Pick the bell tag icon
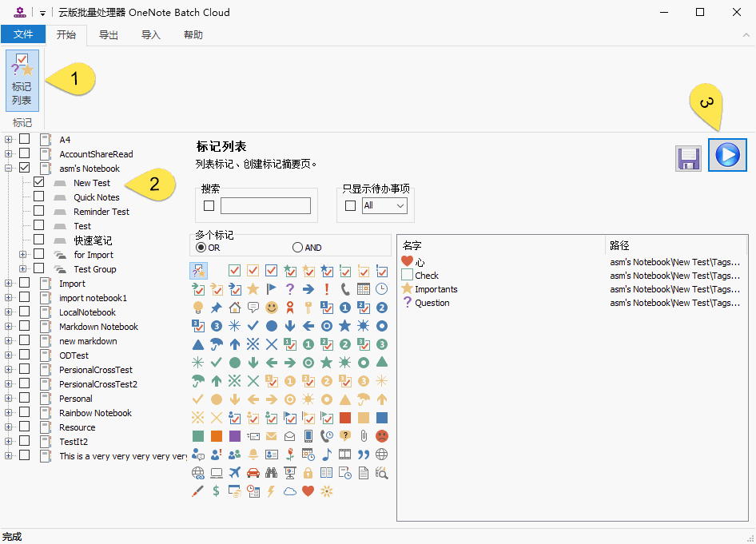The width and height of the screenshot is (756, 544). pos(253,455)
